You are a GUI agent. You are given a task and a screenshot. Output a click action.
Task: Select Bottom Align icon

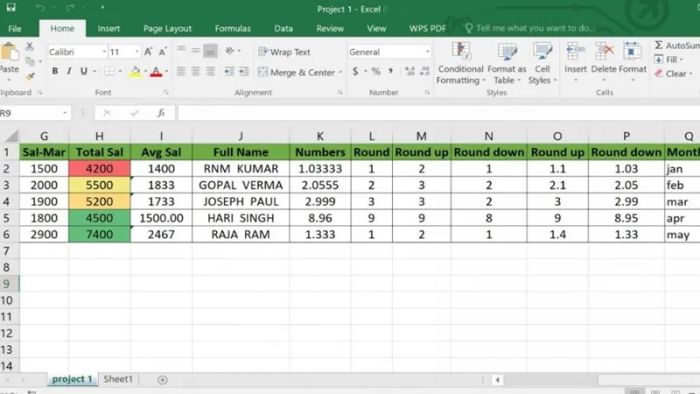click(x=210, y=51)
